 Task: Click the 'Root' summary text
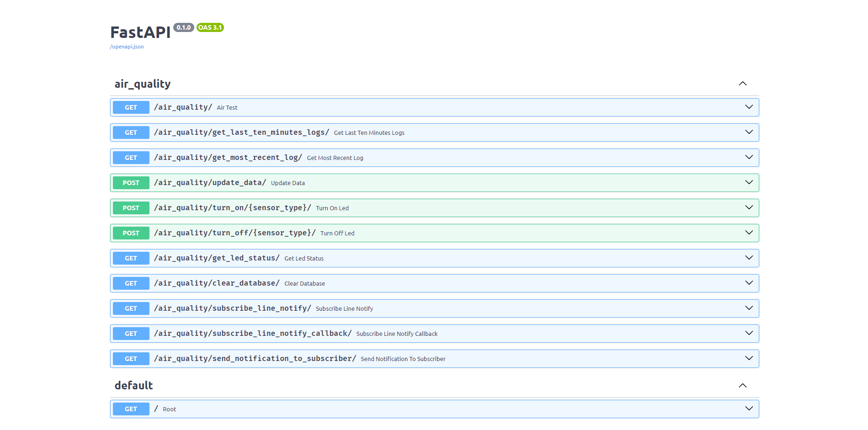(170, 409)
